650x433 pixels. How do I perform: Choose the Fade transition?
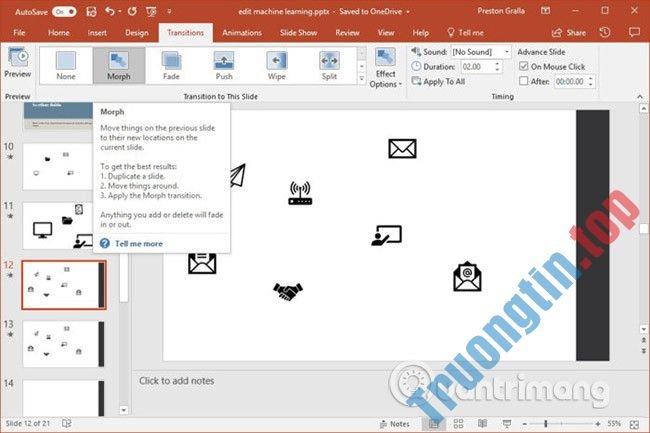[x=171, y=65]
